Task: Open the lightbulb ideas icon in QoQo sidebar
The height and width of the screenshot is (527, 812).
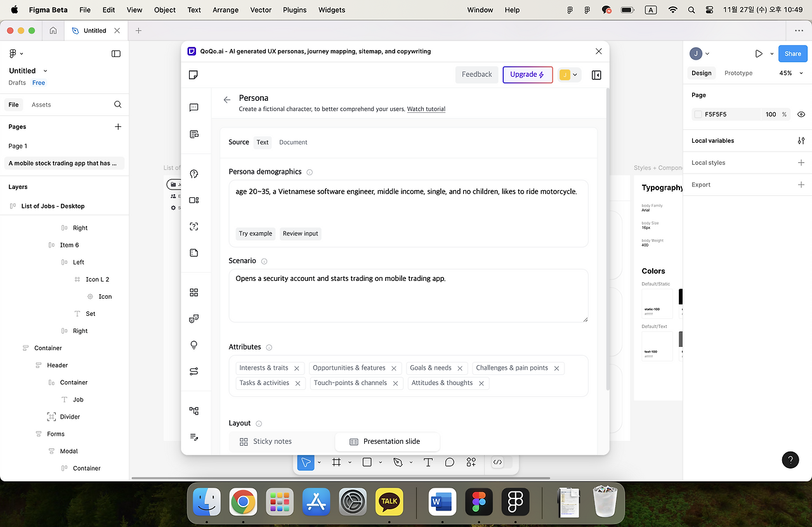Action: click(194, 345)
